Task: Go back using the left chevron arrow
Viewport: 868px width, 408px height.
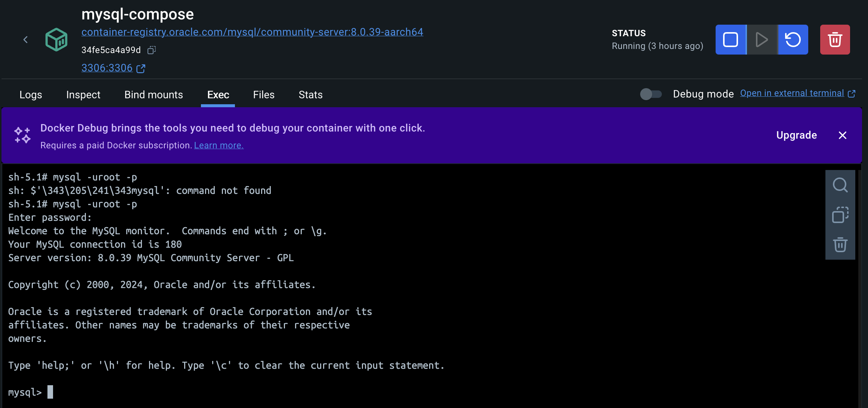Action: (x=25, y=40)
